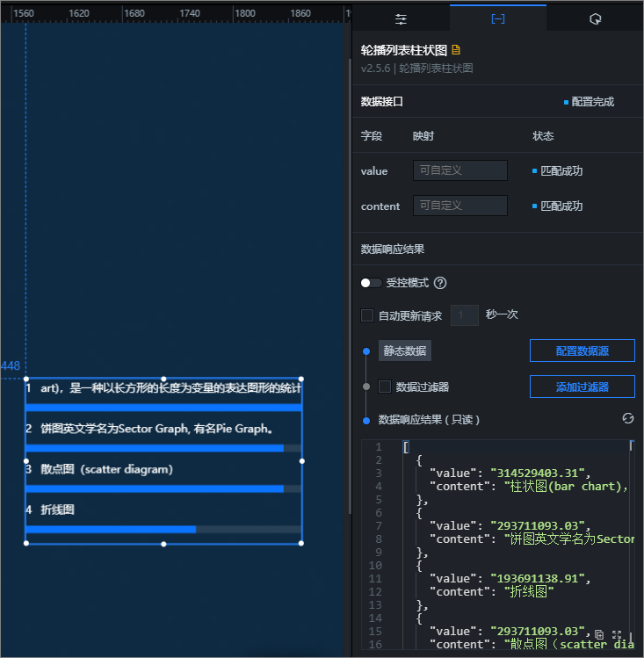Click the 数据响应结果 ( 只读 ) step label
644x658 pixels.
click(429, 420)
